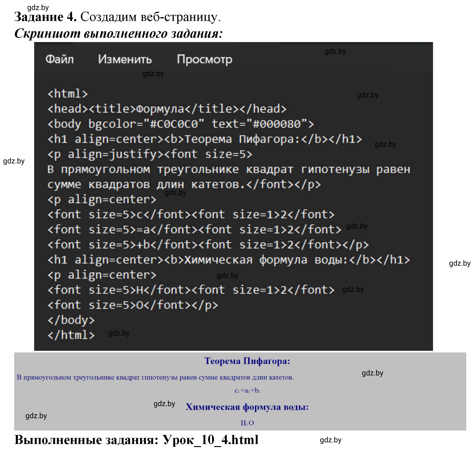Click the Скриншот выполненного задания caption
Image resolution: width=476 pixels, height=454 pixels.
click(x=118, y=33)
